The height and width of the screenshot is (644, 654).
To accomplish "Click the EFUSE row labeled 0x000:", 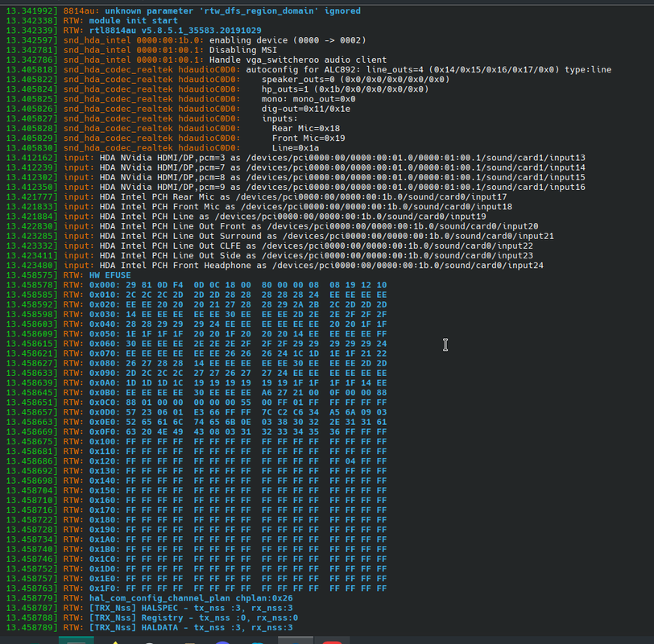I will pos(197,285).
